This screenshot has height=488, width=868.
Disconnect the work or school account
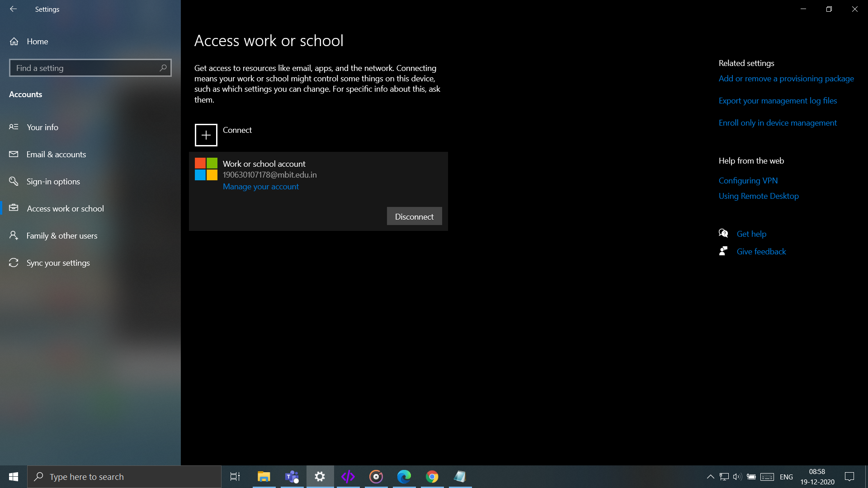tap(414, 216)
